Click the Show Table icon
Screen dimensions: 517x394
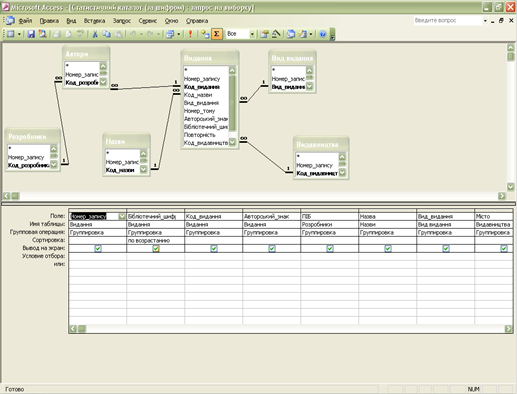205,34
